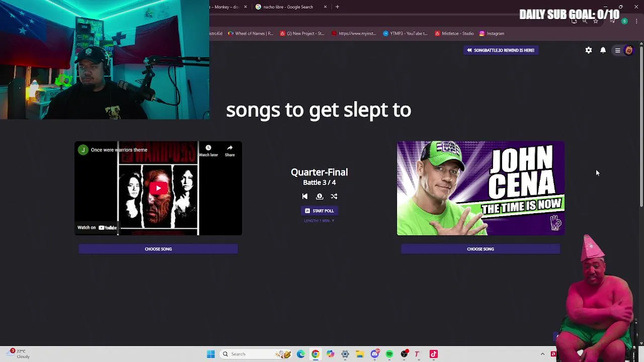This screenshot has width=644, height=362.
Task: Click the user avatar in the header
Action: click(x=629, y=50)
